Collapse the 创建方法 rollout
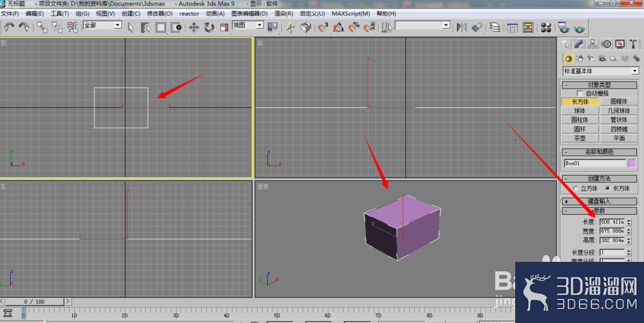The image size is (644, 323). pos(599,178)
